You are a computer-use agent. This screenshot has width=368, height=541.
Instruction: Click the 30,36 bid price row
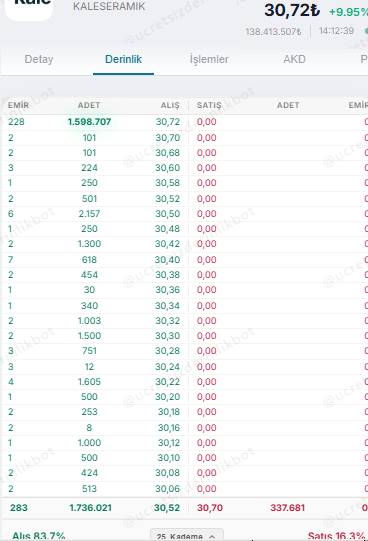pyautogui.click(x=168, y=289)
